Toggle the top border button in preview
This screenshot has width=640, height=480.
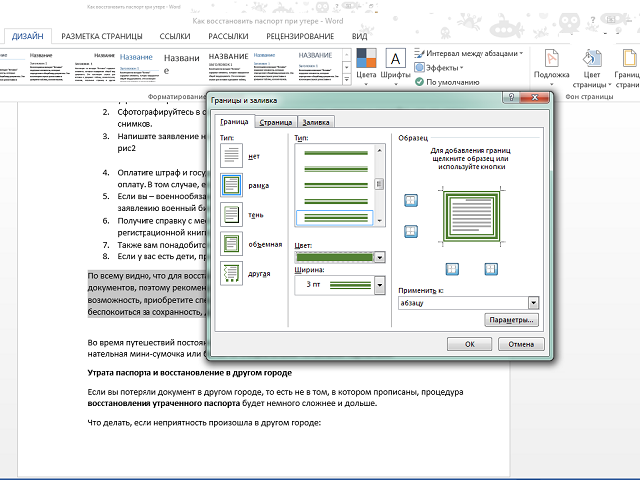tap(410, 201)
